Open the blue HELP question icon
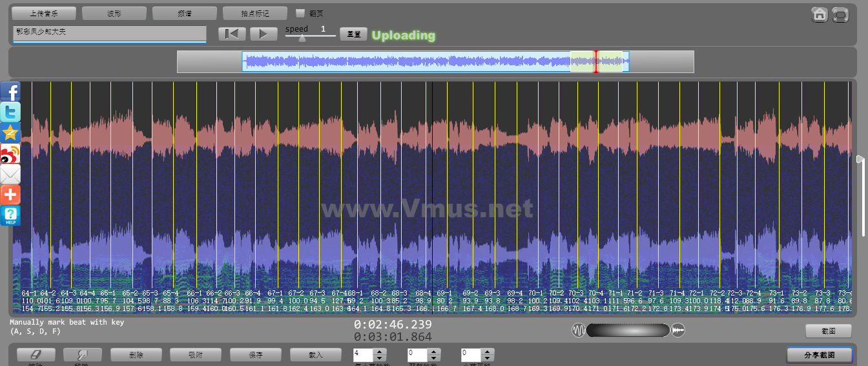This screenshot has height=366, width=868. click(x=10, y=215)
